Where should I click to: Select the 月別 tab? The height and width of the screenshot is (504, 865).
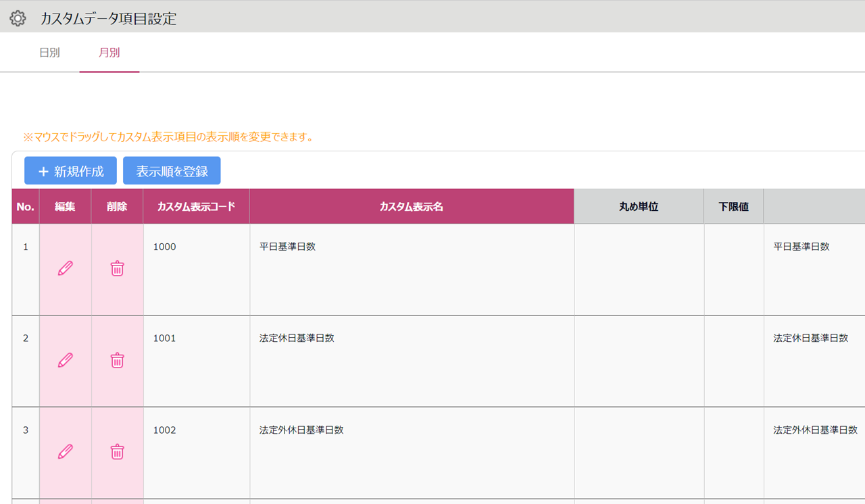point(109,52)
